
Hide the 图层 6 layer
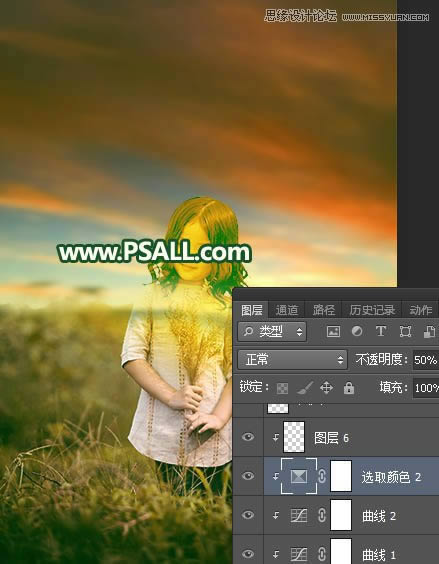tap(248, 437)
